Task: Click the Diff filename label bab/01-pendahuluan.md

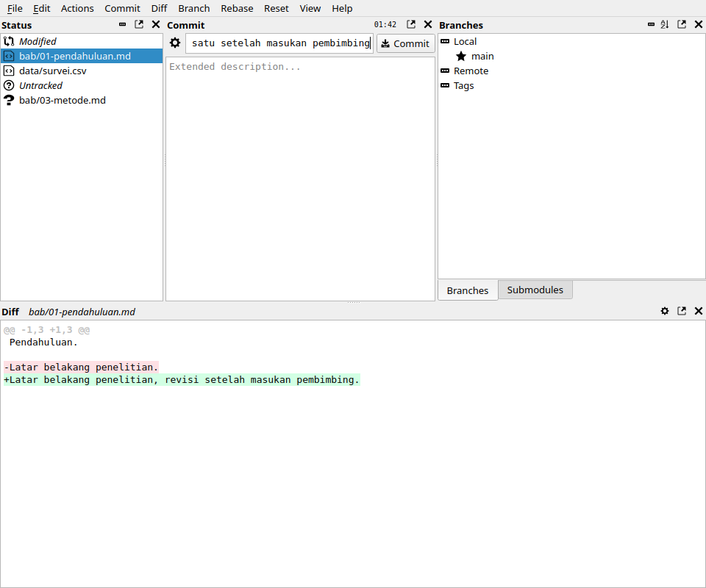Action: [x=82, y=312]
